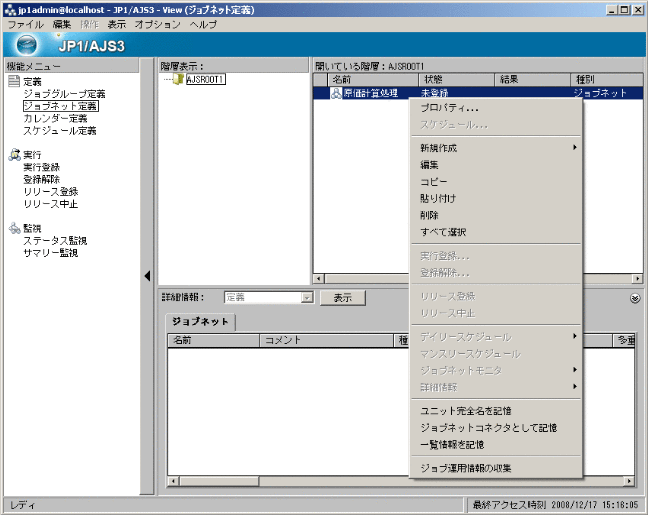Open リリース中止 in function menu
649x515 pixels.
click(x=50, y=204)
